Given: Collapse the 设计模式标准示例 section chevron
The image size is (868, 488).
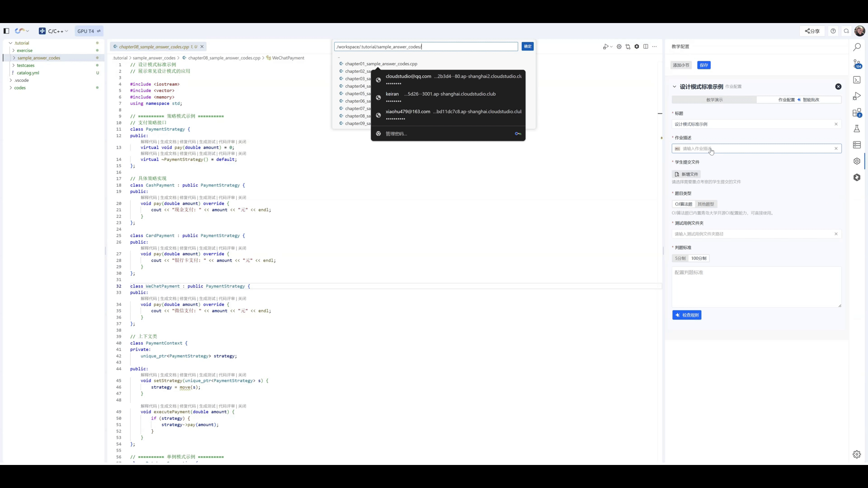Looking at the screenshot, I should coord(675,87).
